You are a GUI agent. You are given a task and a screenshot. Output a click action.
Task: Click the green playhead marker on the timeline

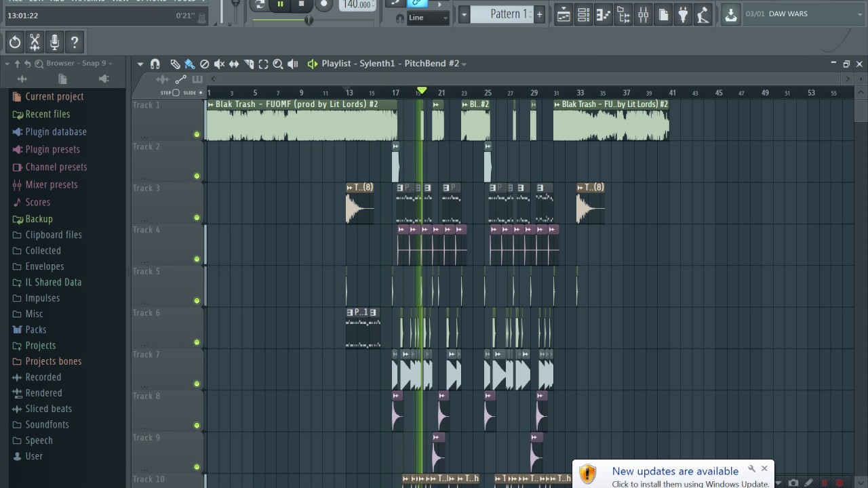tap(422, 91)
